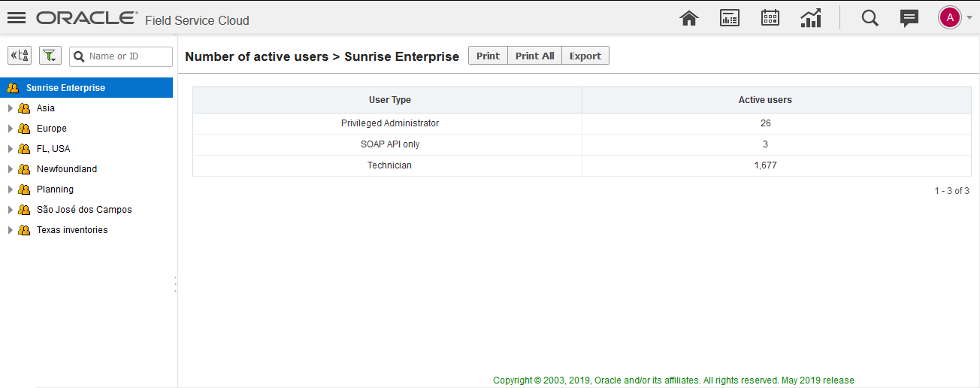
Task: Expand the Asia tree node
Action: click(x=10, y=108)
